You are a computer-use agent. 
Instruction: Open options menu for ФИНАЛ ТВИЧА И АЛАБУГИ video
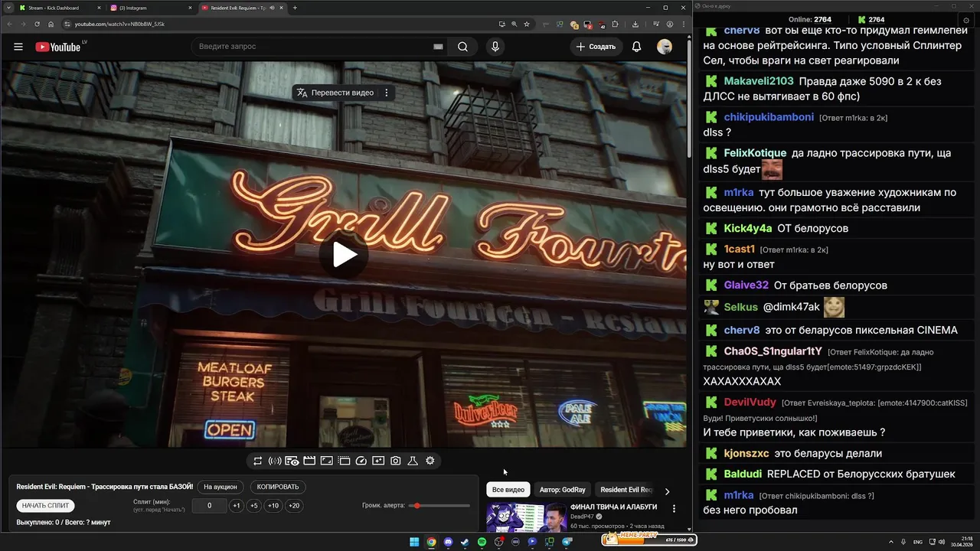[x=674, y=508]
